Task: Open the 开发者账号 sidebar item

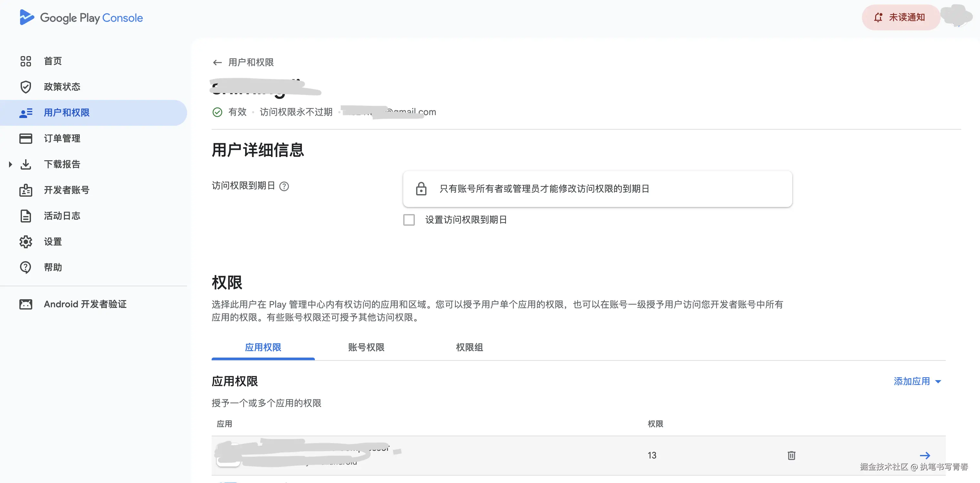Action: [25, 190]
